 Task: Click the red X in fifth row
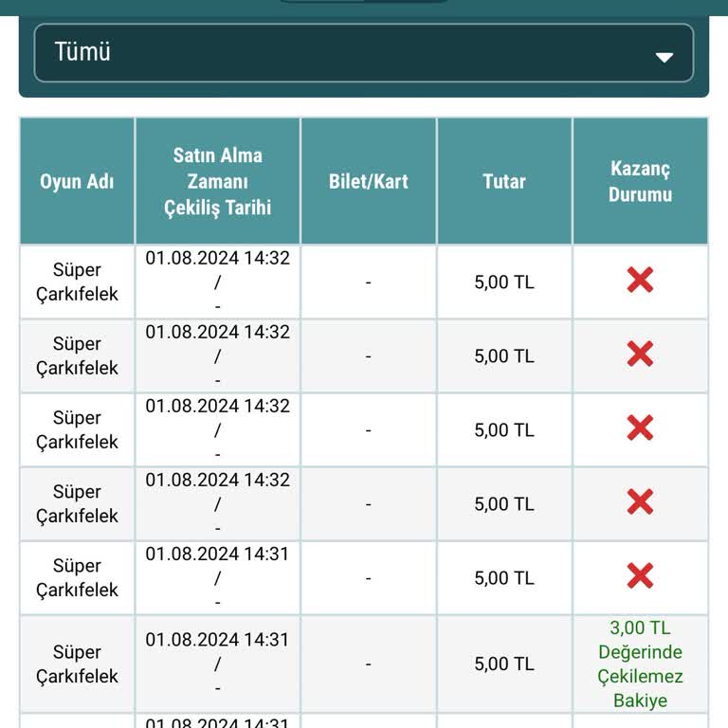pyautogui.click(x=640, y=576)
